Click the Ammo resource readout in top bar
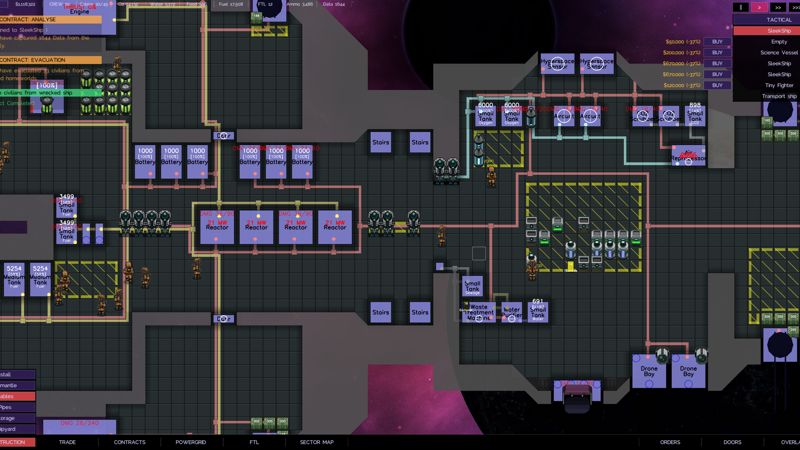 pos(300,4)
